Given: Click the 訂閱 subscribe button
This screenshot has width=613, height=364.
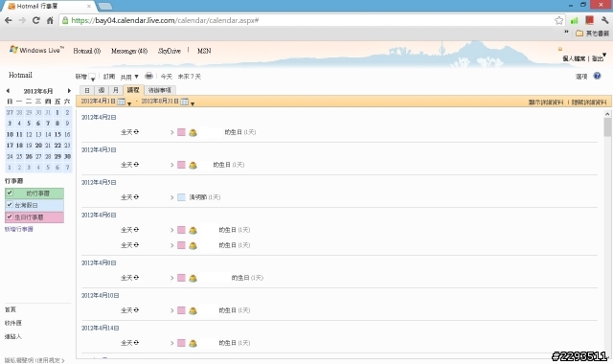Looking at the screenshot, I should pos(109,77).
